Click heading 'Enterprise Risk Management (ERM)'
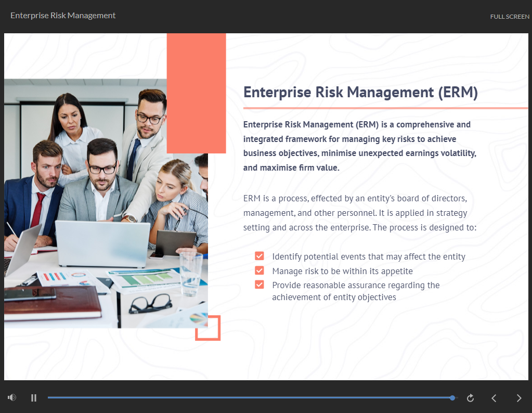This screenshot has width=532, height=413. (x=361, y=92)
